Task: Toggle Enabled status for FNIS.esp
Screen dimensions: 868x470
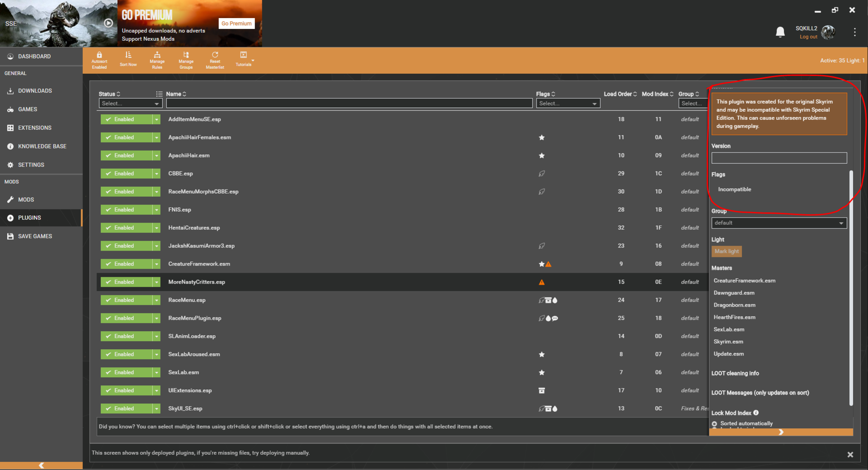Action: 127,210
